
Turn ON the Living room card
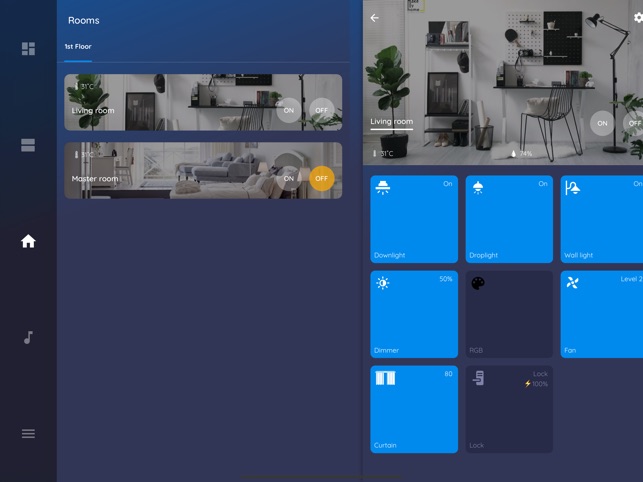(x=288, y=110)
